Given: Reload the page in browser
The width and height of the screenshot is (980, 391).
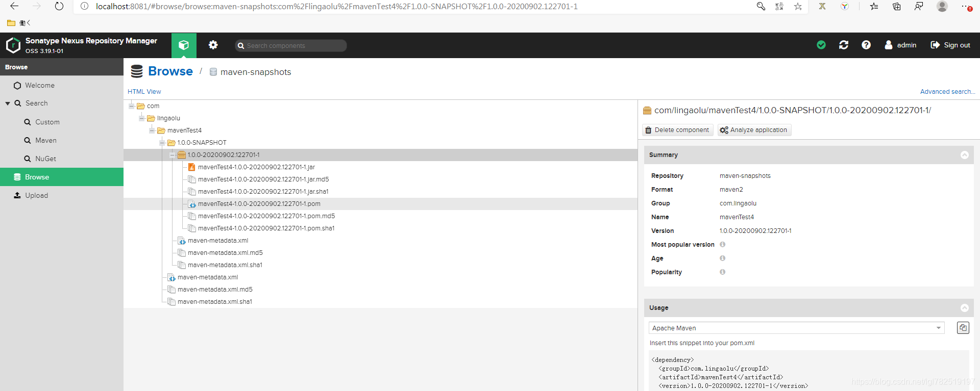Looking at the screenshot, I should 59,7.
